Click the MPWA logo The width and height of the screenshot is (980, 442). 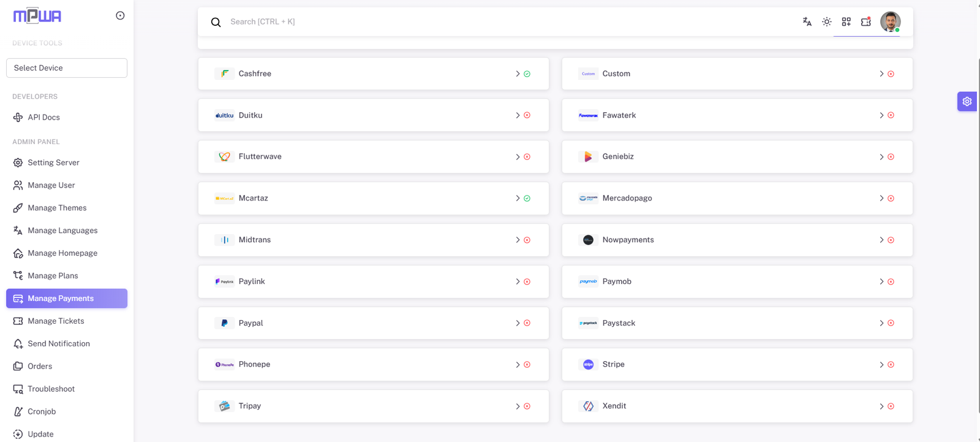click(37, 16)
